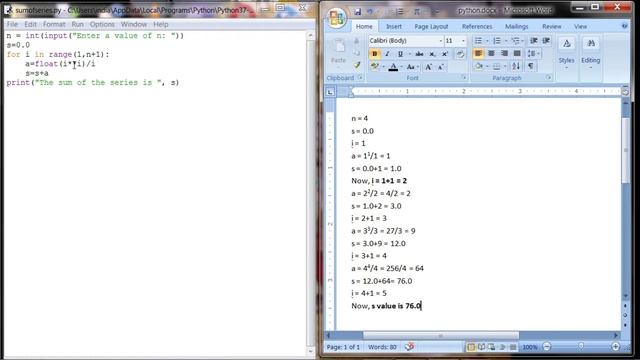This screenshot has width=640, height=360.
Task: Toggle Bold formatting in Word ribbon
Action: click(375, 54)
